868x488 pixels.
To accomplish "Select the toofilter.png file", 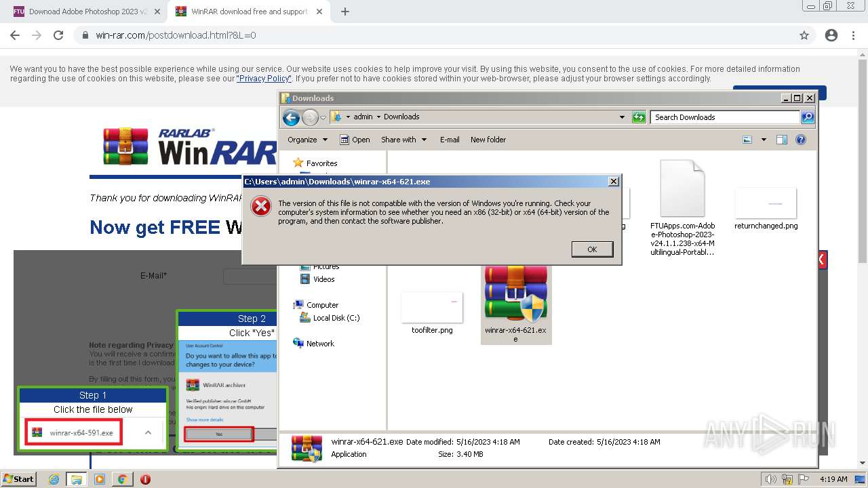I will tap(432, 312).
